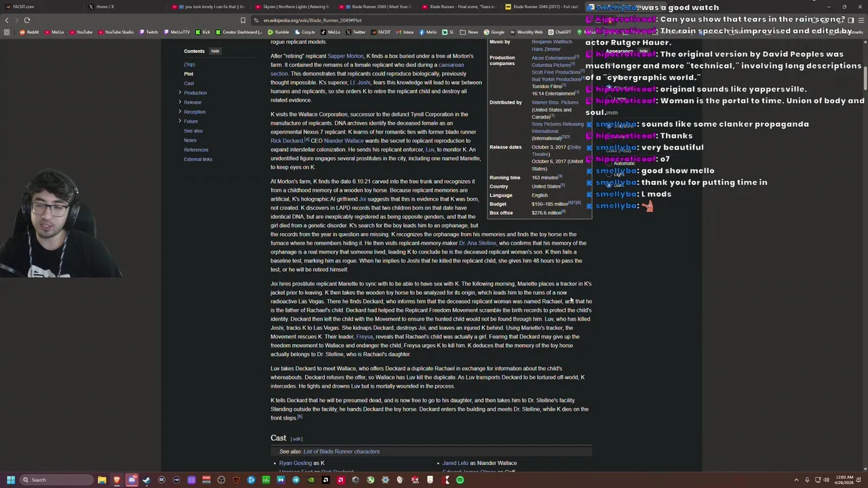This screenshot has width=868, height=488.
Task: Open the Jared Leto cast link
Action: click(456, 463)
